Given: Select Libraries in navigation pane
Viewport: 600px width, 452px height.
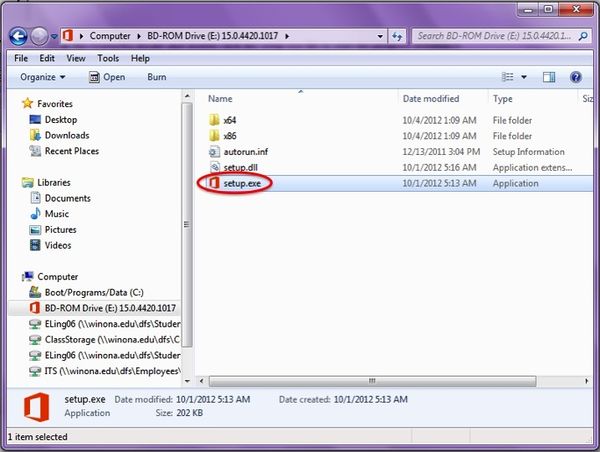Looking at the screenshot, I should 54,182.
